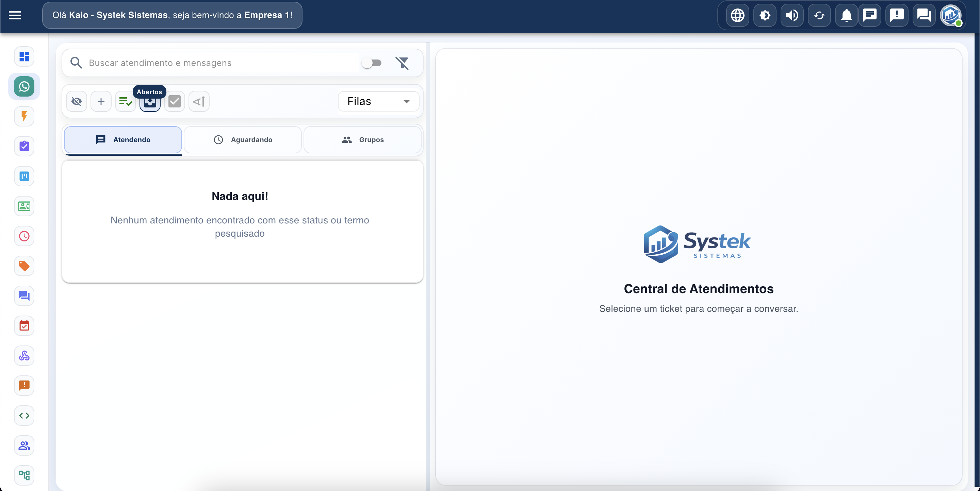
Task: Toggle the search switch
Action: (x=371, y=63)
